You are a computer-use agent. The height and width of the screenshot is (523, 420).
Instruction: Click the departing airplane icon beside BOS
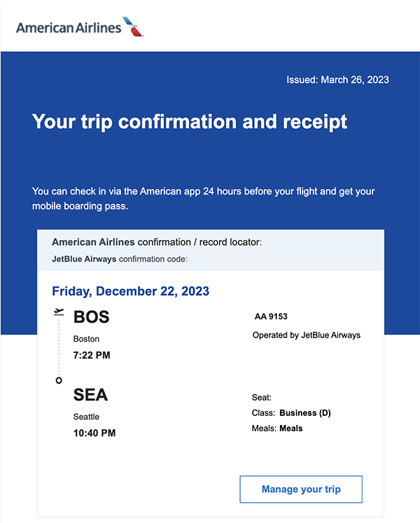coord(59,312)
